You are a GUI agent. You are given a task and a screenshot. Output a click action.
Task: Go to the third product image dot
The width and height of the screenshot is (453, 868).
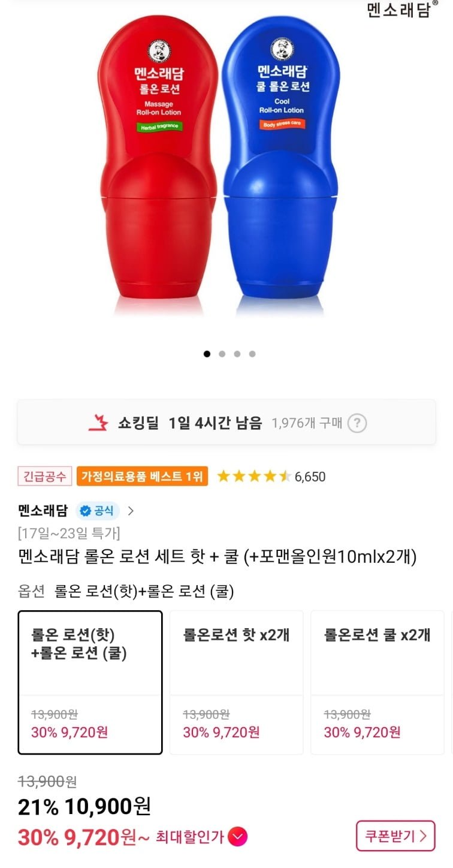(x=237, y=354)
